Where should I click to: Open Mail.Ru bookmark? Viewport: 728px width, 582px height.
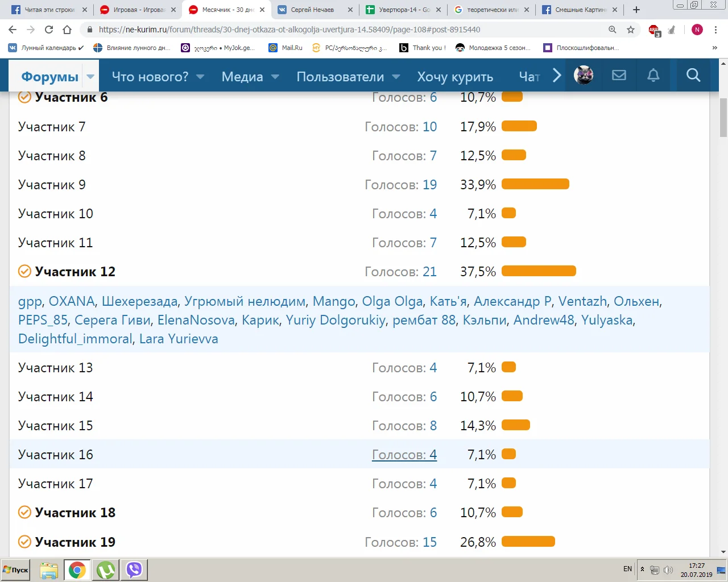point(286,48)
